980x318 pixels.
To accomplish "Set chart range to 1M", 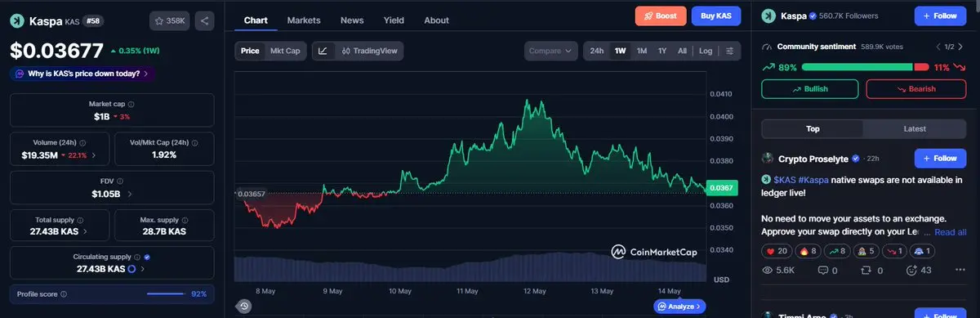I will coord(642,51).
